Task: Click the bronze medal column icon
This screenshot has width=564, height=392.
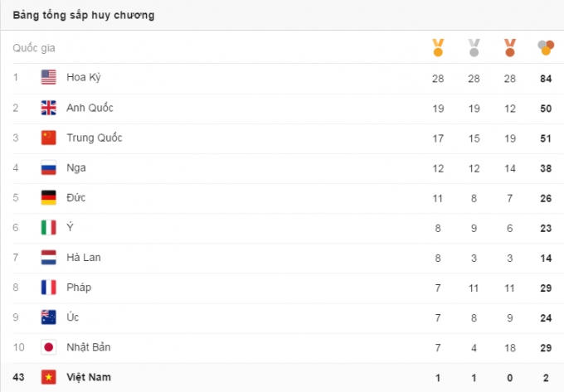Action: 509,48
